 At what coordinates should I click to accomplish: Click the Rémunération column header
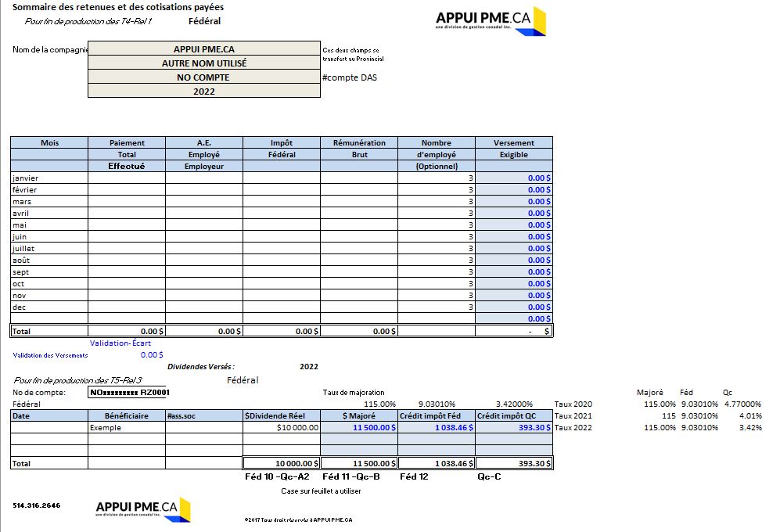coord(359,142)
